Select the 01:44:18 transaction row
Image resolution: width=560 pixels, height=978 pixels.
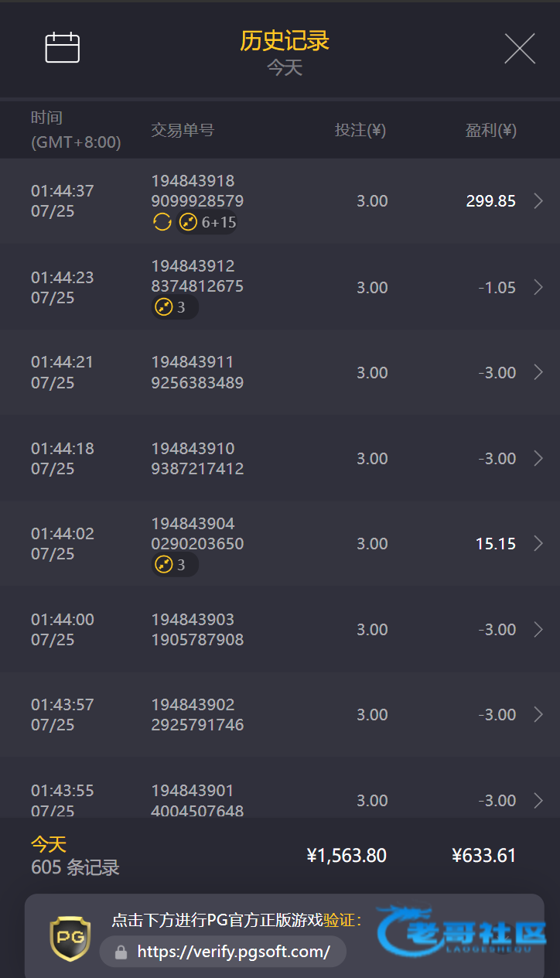278,459
